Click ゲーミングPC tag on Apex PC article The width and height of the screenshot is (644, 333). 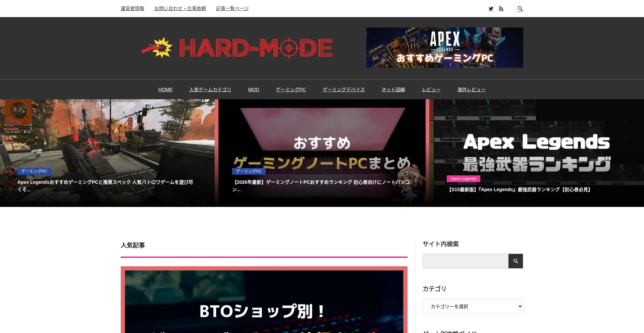[34, 171]
